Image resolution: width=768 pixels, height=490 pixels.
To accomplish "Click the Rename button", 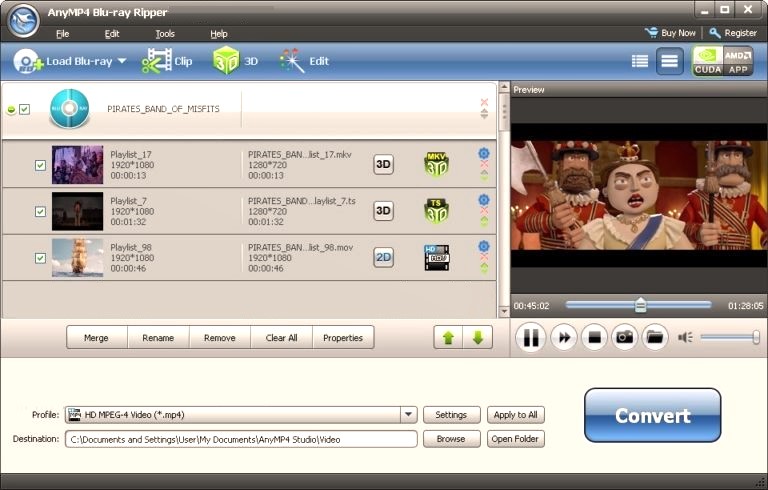I will 158,338.
